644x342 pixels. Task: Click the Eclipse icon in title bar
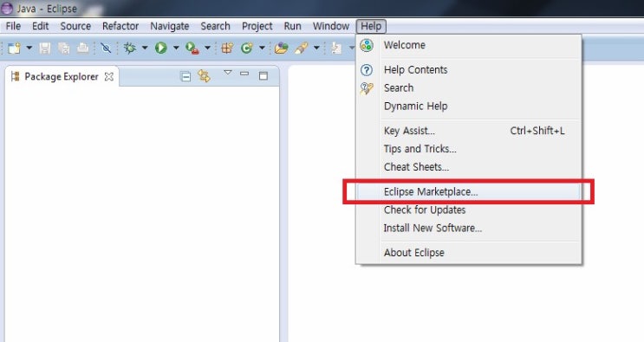7,8
